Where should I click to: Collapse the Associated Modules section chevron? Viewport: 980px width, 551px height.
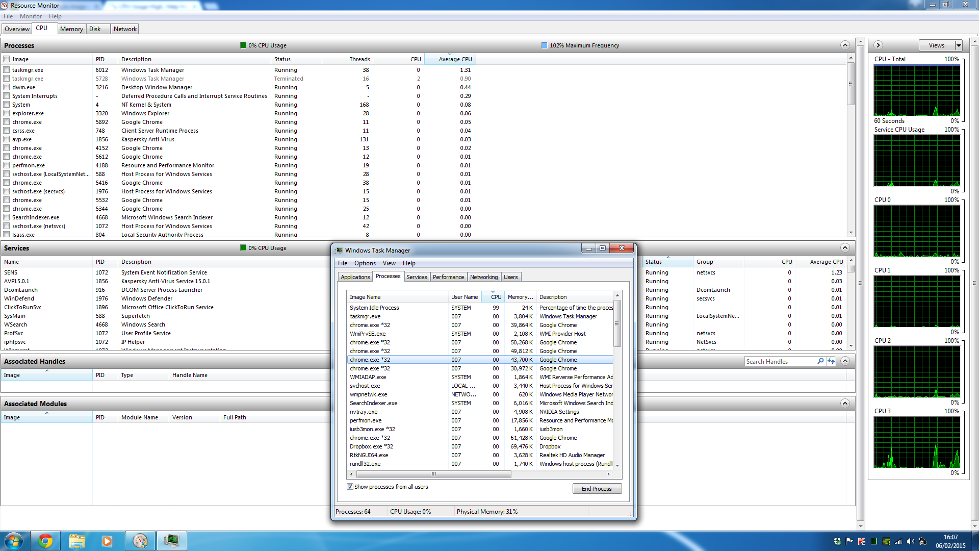[x=845, y=404]
